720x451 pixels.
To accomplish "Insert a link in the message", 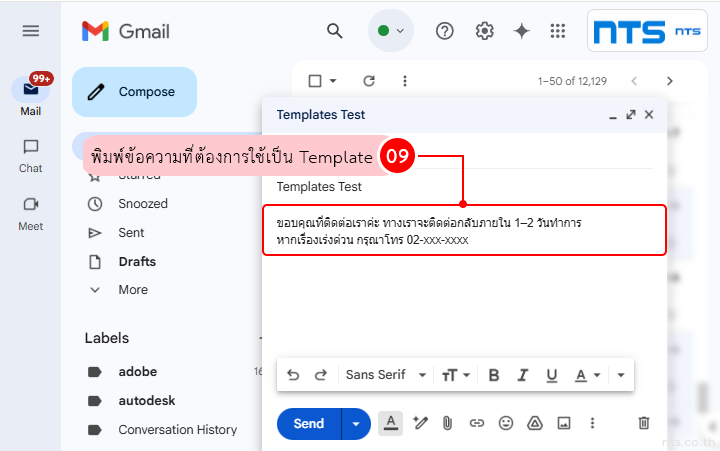I will (x=477, y=423).
